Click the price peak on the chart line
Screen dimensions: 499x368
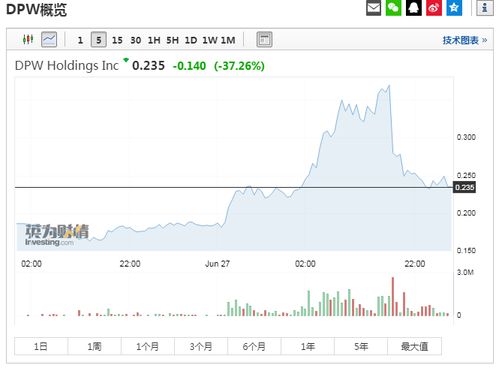pos(389,86)
